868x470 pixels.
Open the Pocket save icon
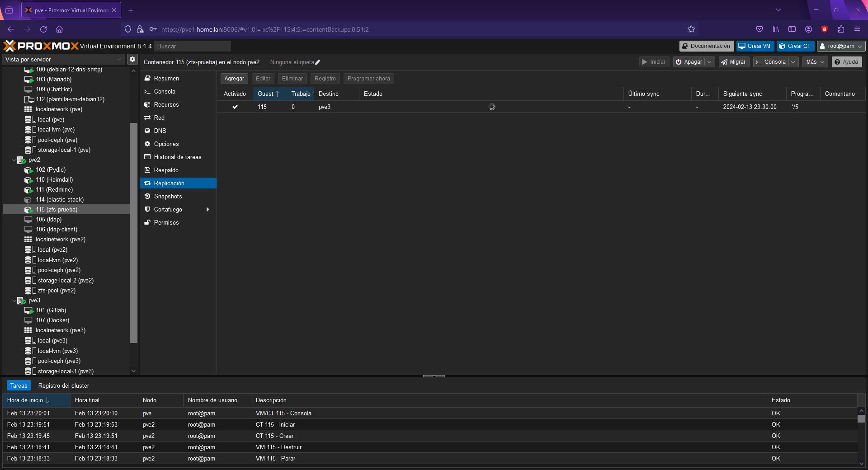pyautogui.click(x=759, y=29)
